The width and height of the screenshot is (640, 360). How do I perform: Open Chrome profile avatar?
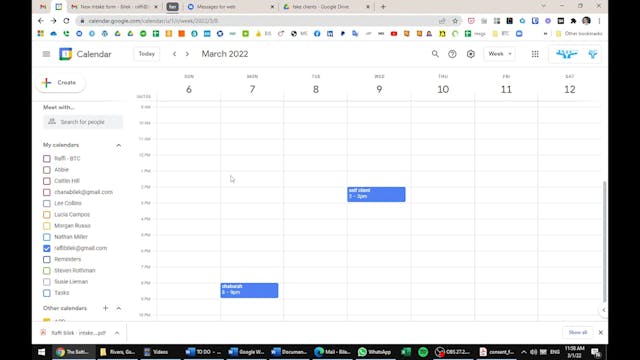point(586,21)
